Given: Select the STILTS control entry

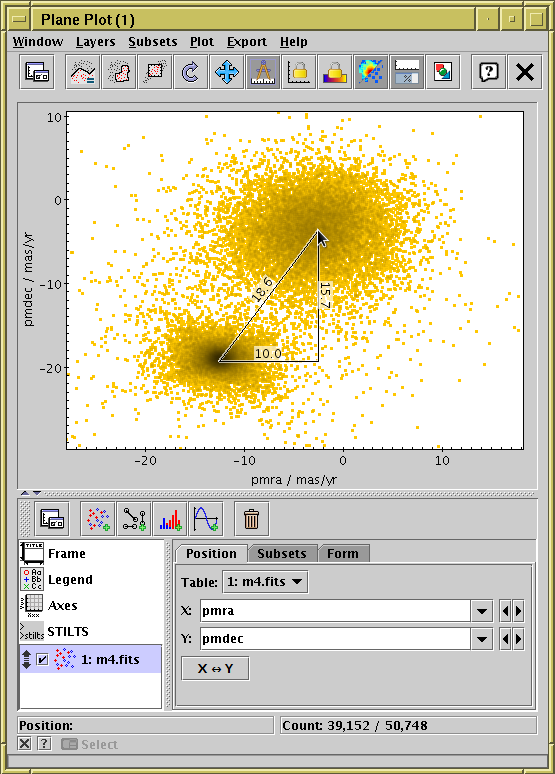Looking at the screenshot, I should point(91,631).
